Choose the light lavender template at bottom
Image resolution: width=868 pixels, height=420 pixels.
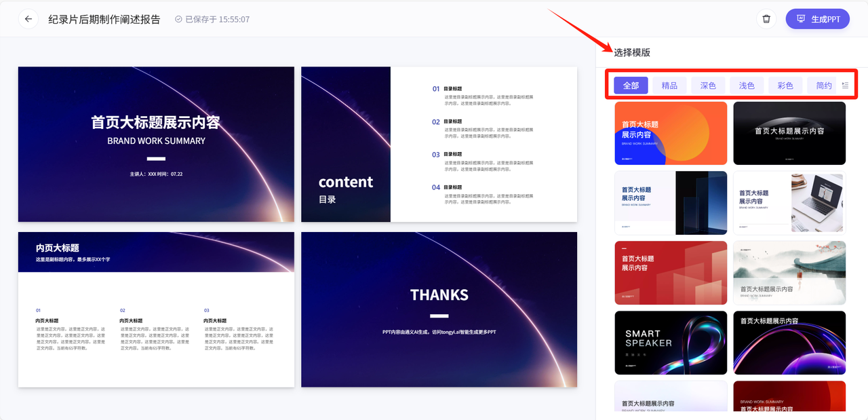coord(671,396)
